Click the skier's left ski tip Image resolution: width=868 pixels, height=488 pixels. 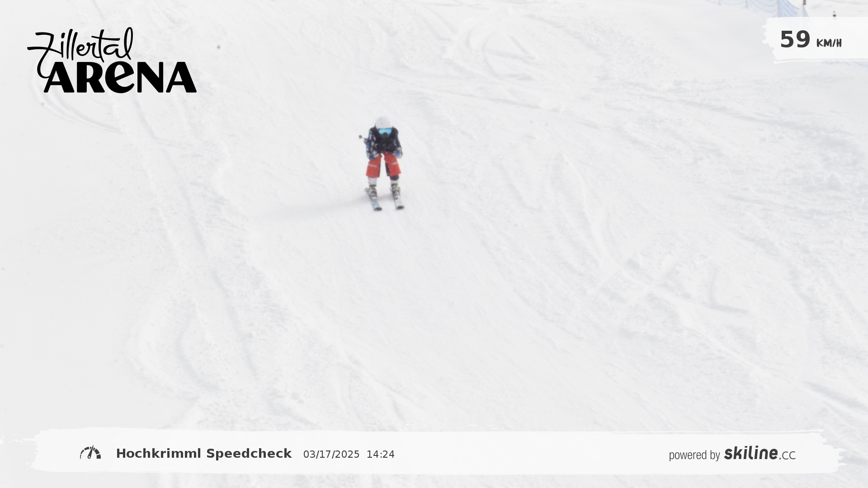(400, 206)
